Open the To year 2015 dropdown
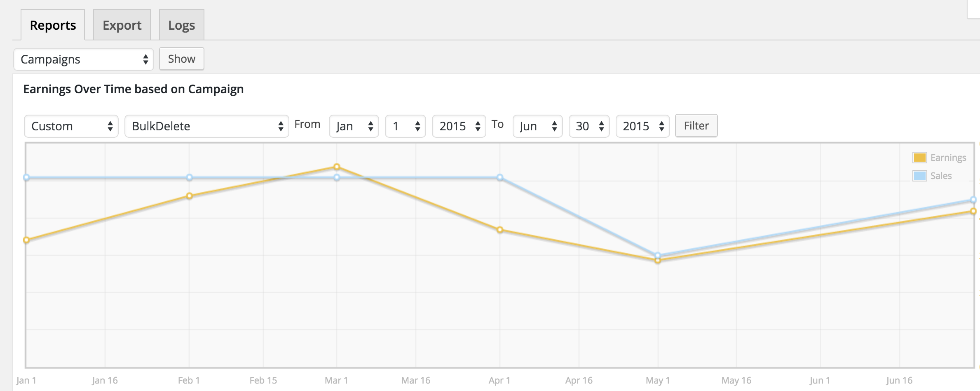Image resolution: width=980 pixels, height=391 pixels. 642,126
